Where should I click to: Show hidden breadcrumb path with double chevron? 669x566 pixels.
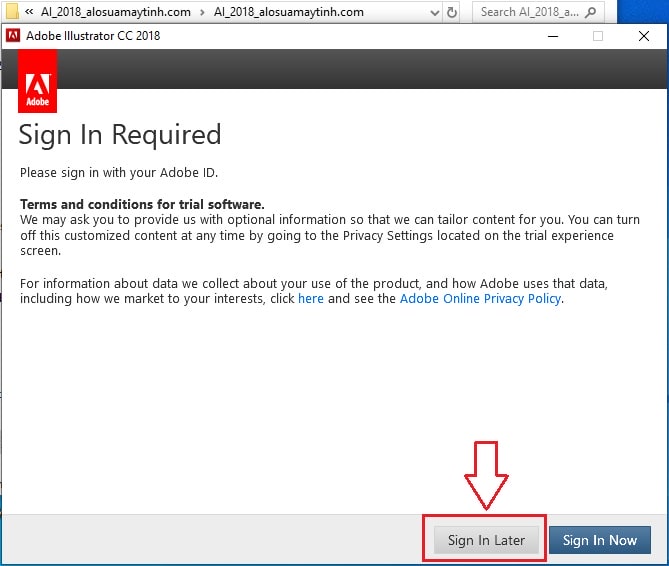(29, 12)
